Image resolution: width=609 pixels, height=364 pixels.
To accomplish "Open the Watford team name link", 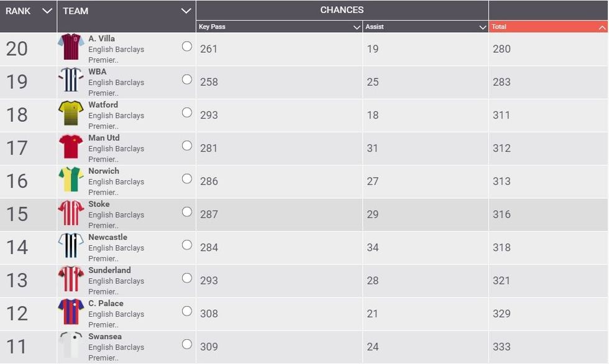I will pos(103,105).
